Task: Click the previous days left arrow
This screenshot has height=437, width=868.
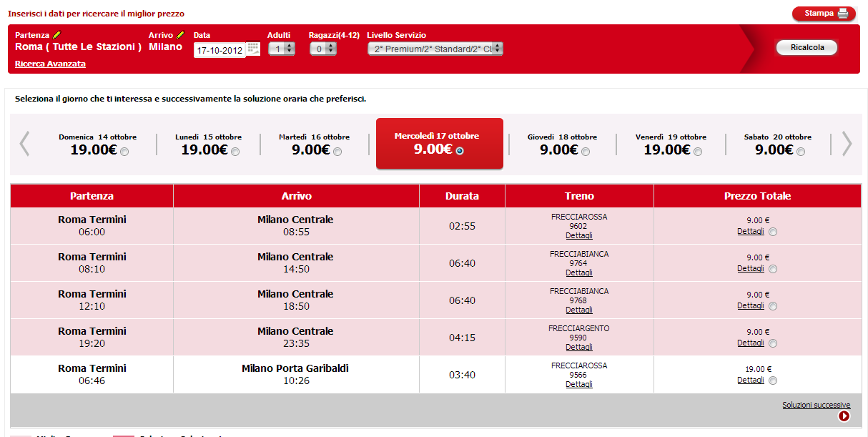Action: pyautogui.click(x=24, y=144)
